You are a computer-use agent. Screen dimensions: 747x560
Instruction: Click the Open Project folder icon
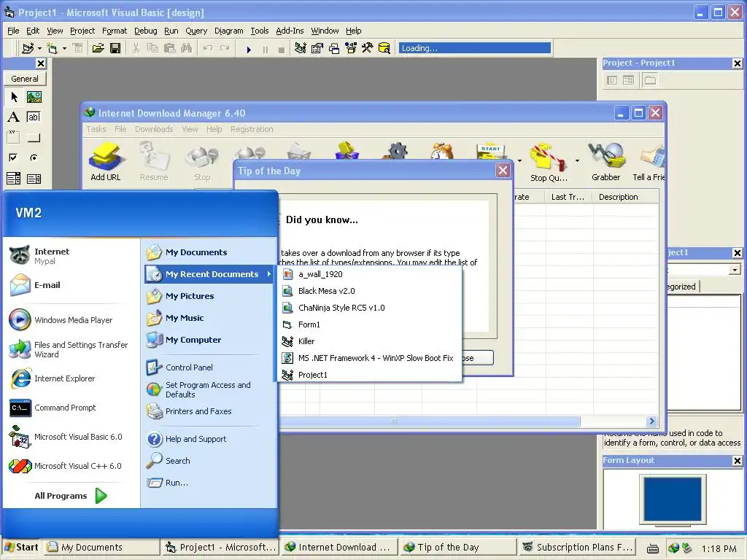pos(98,48)
